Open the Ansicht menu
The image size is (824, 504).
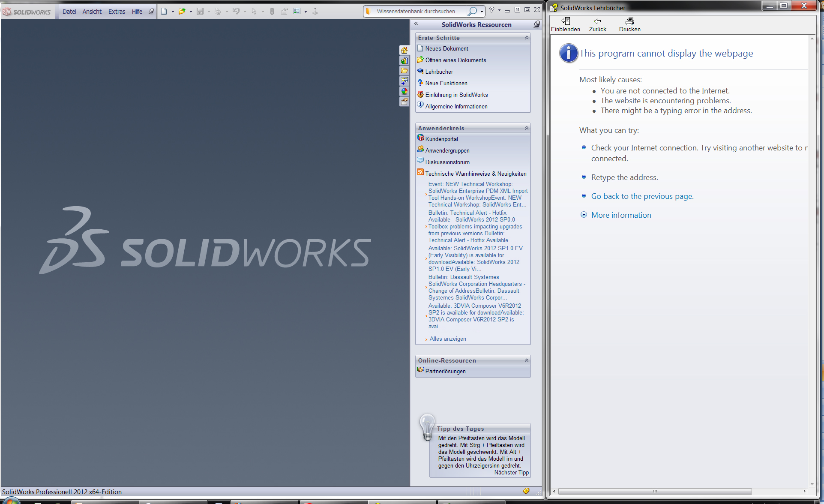[x=92, y=12]
